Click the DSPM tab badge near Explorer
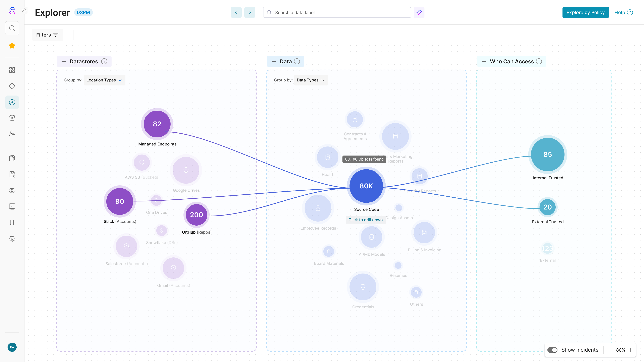Image resolution: width=644 pixels, height=362 pixels. click(x=83, y=12)
